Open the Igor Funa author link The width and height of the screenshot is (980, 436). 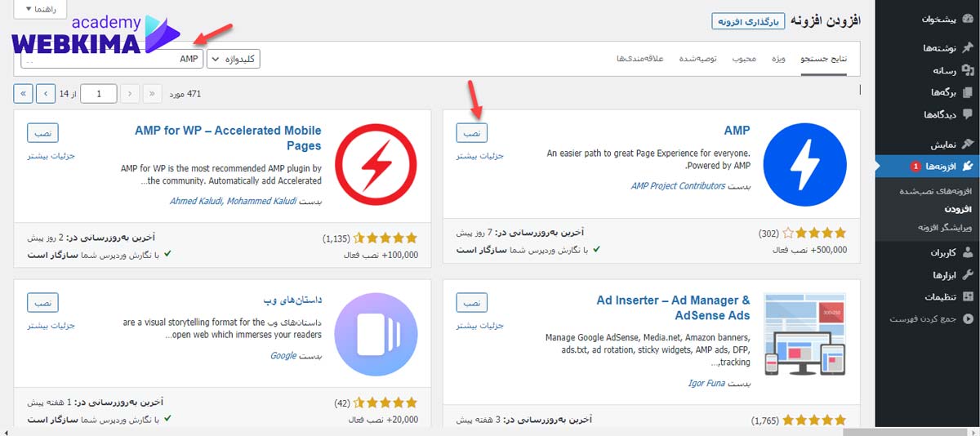pyautogui.click(x=707, y=383)
